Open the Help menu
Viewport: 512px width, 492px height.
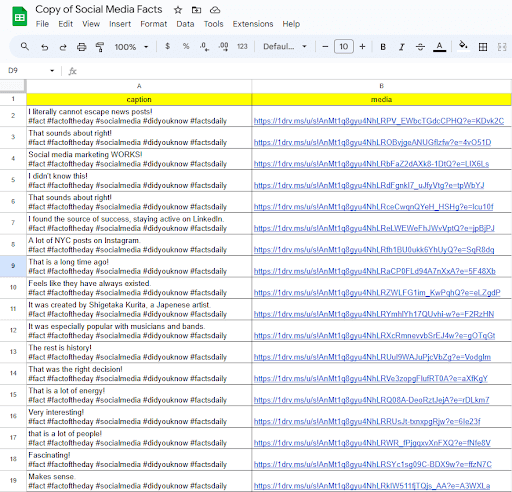[291, 24]
